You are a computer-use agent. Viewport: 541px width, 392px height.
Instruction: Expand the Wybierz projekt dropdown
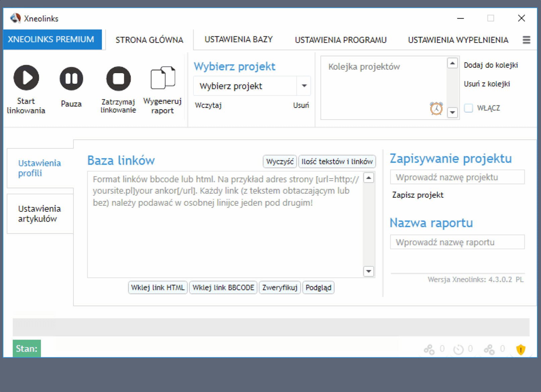pyautogui.click(x=304, y=86)
